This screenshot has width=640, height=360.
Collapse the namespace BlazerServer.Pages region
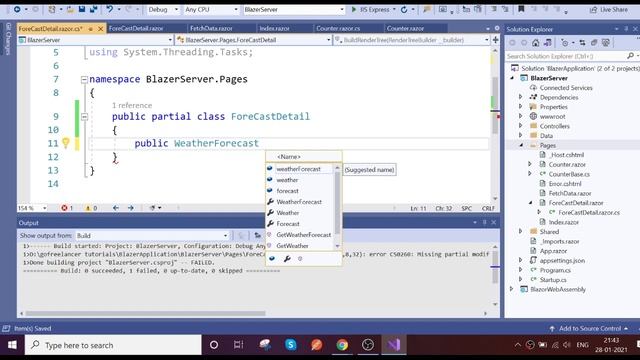84,80
